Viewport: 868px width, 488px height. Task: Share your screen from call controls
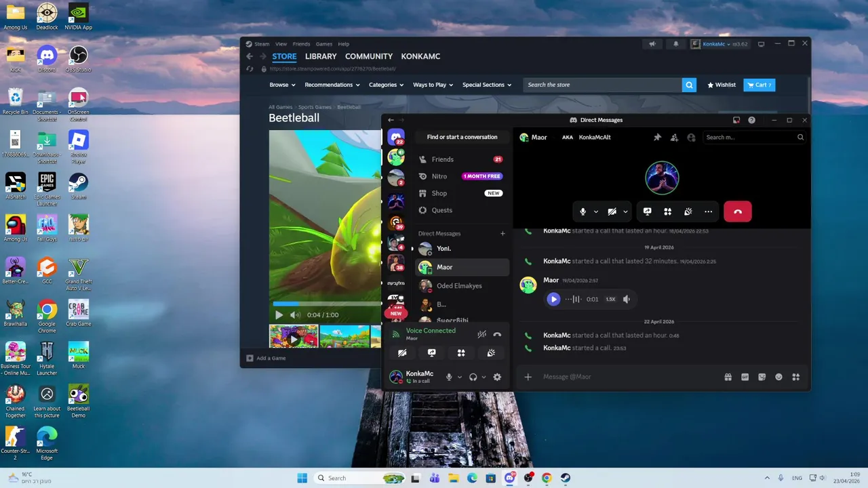[x=648, y=211]
